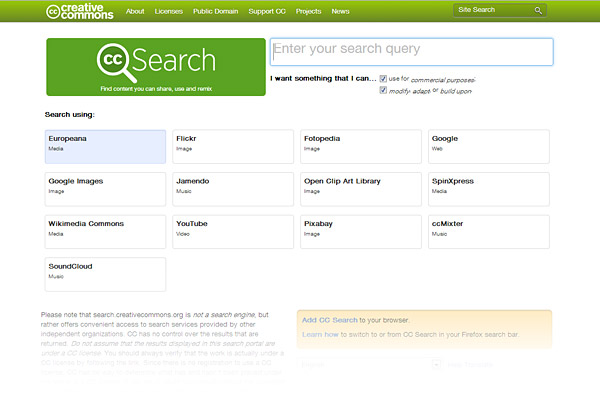Viewport: 600px width, 400px height.
Task: Select SoundCloud music search
Action: [x=105, y=273]
